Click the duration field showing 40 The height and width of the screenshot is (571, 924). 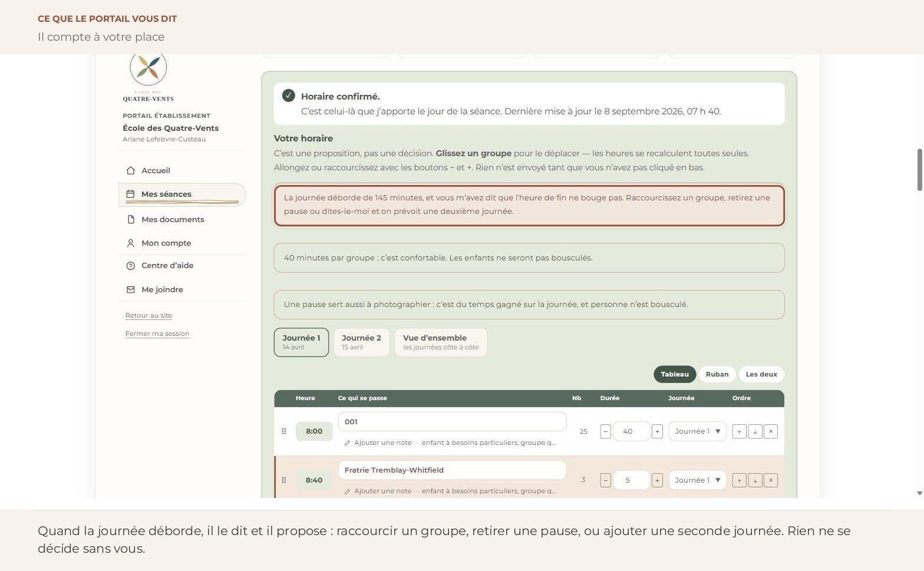[631, 431]
